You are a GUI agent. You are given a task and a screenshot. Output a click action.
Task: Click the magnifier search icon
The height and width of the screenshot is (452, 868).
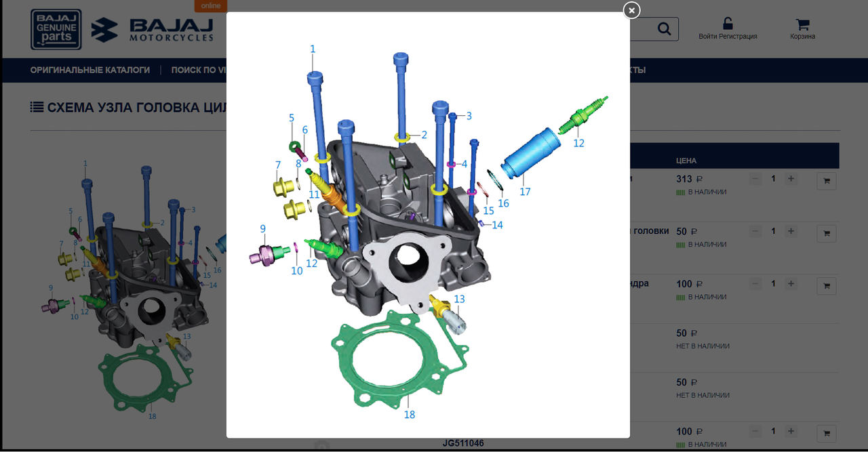point(664,28)
